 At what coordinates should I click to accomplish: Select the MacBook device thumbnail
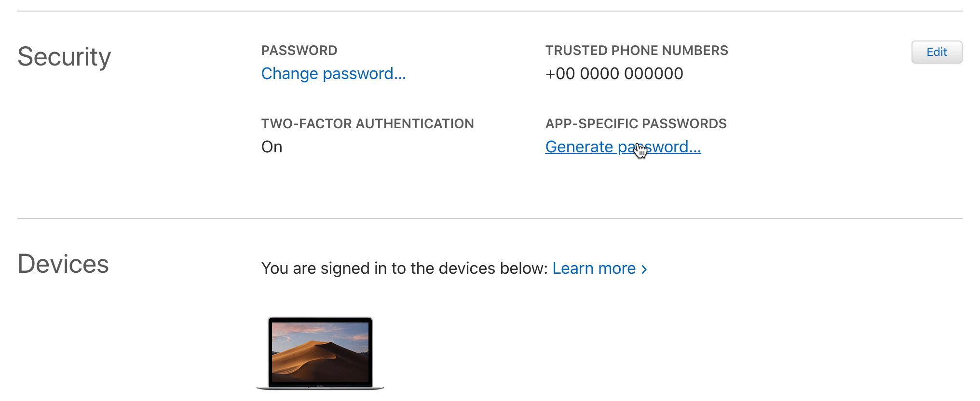pos(320,353)
